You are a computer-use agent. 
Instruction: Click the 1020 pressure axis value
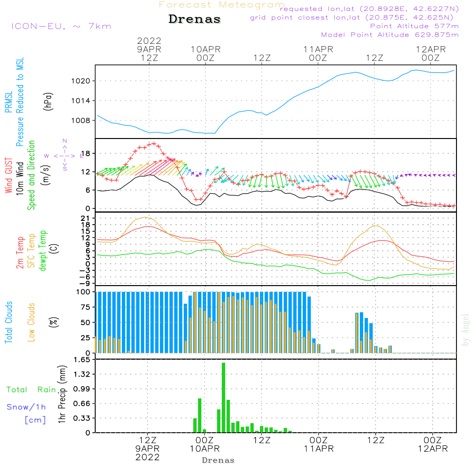coord(81,81)
